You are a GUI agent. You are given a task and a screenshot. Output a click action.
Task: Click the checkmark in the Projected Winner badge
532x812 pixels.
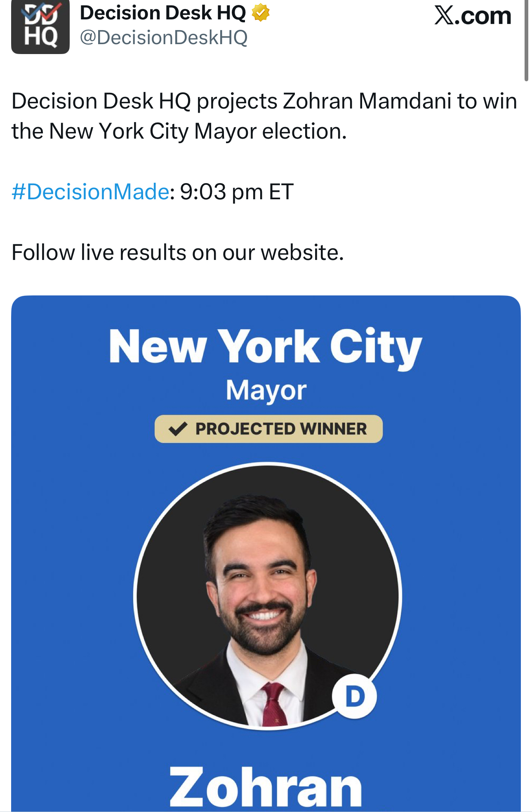pyautogui.click(x=178, y=429)
